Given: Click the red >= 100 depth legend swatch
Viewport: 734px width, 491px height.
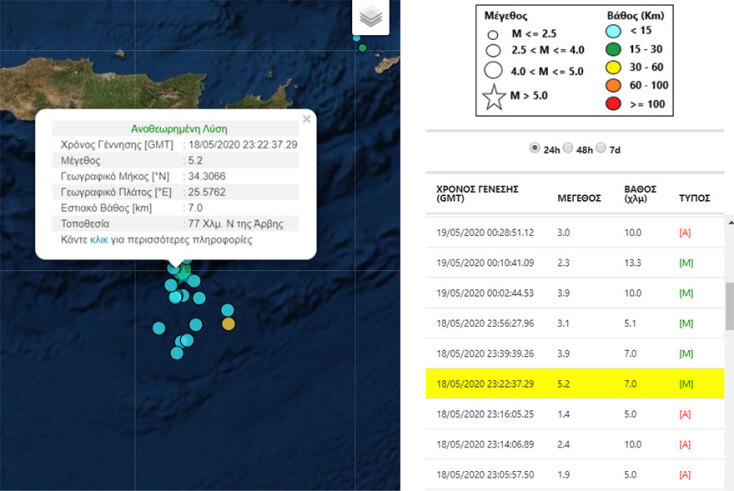Looking at the screenshot, I should tap(617, 103).
